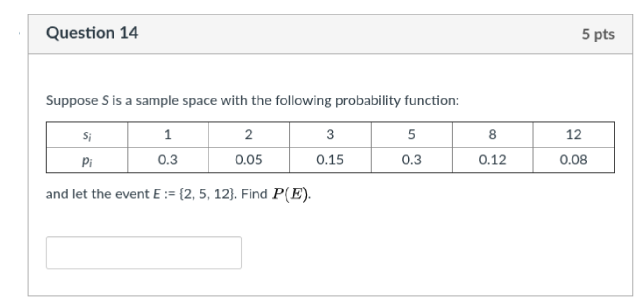Select the column header value 12
This screenshot has height=308, width=644.
pos(574,135)
